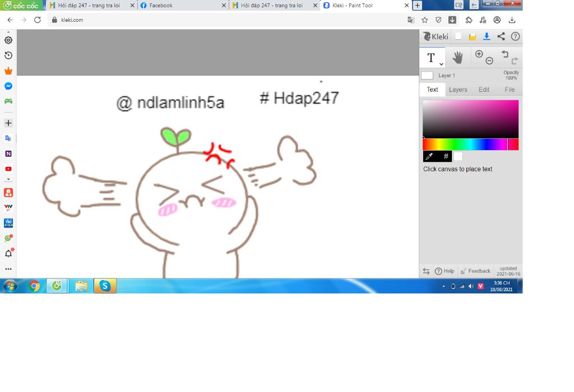The height and width of the screenshot is (392, 574).
Task: Open the Help link at panel bottom
Action: (445, 271)
